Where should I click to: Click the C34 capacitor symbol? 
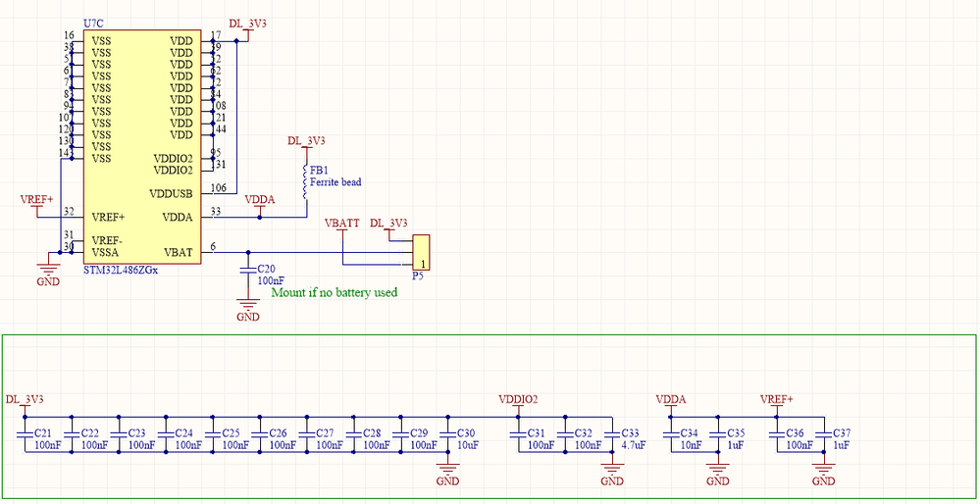click(x=671, y=433)
